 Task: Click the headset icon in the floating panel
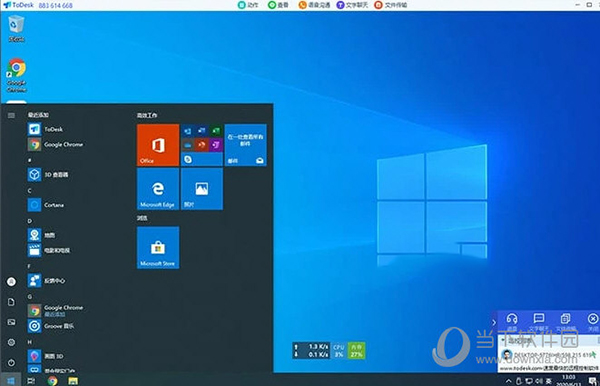click(512, 319)
